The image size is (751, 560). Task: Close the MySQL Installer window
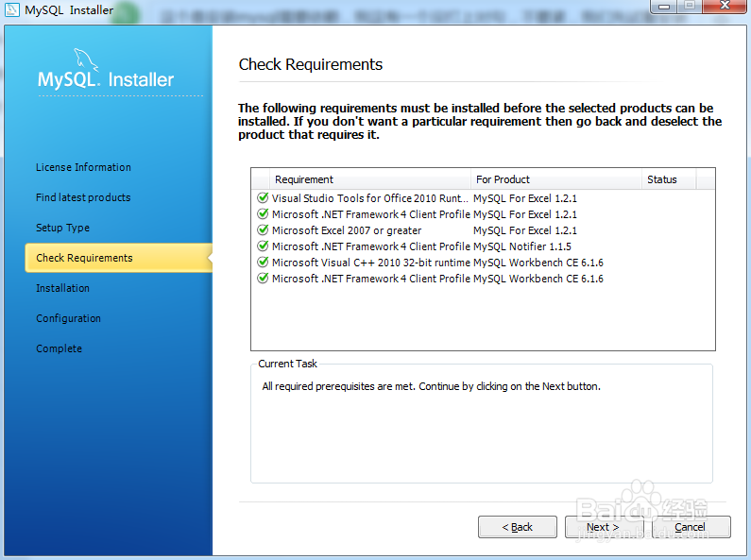click(725, 6)
